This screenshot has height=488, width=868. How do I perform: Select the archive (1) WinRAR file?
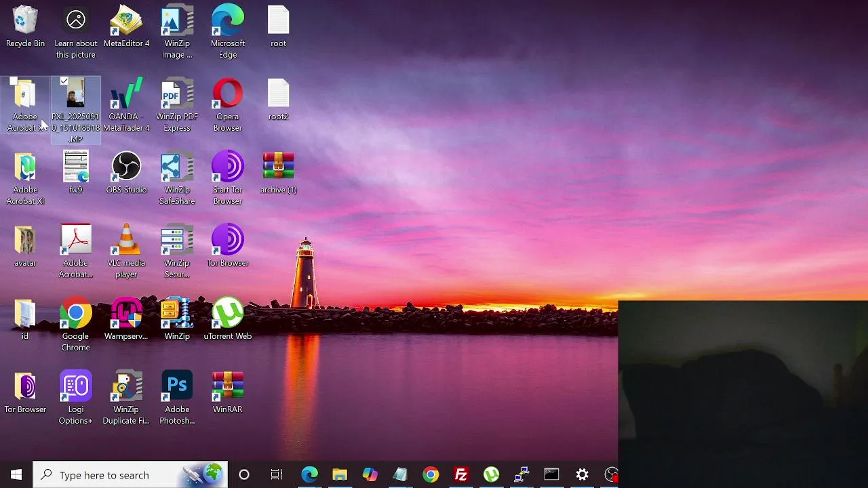pyautogui.click(x=278, y=174)
